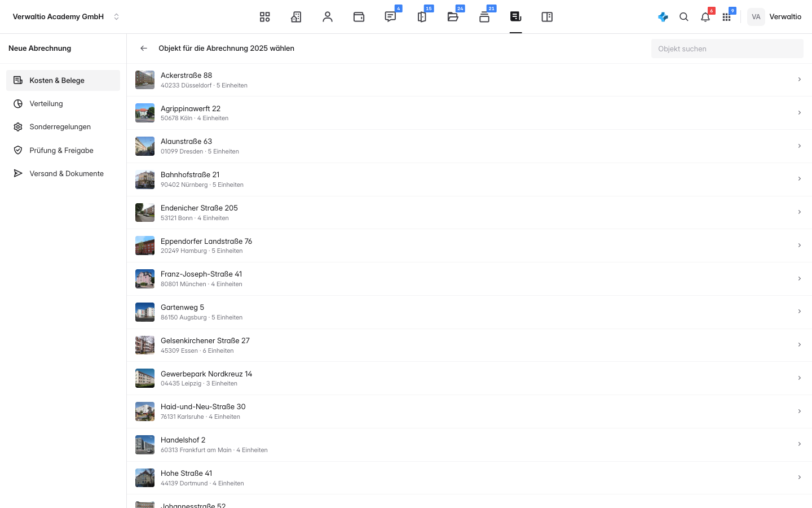This screenshot has width=812, height=508.
Task: Open the Ackerstraße 88 row chevron
Action: (800, 80)
